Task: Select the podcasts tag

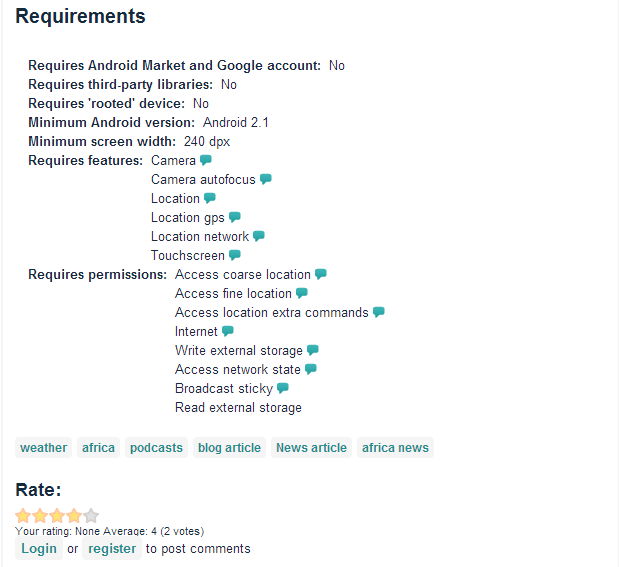Action: [x=156, y=448]
